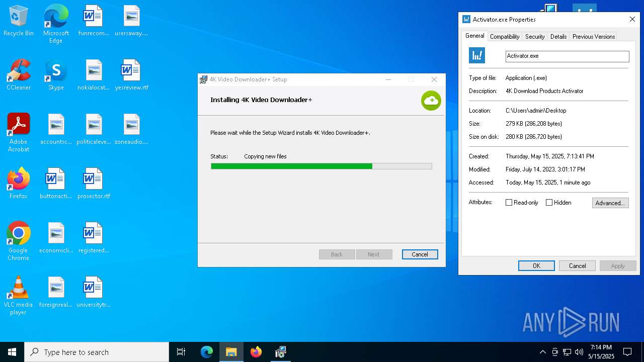Viewport: 644px width, 362px height.
Task: Click Cancel in Activator.exe Properties
Action: [577, 266]
